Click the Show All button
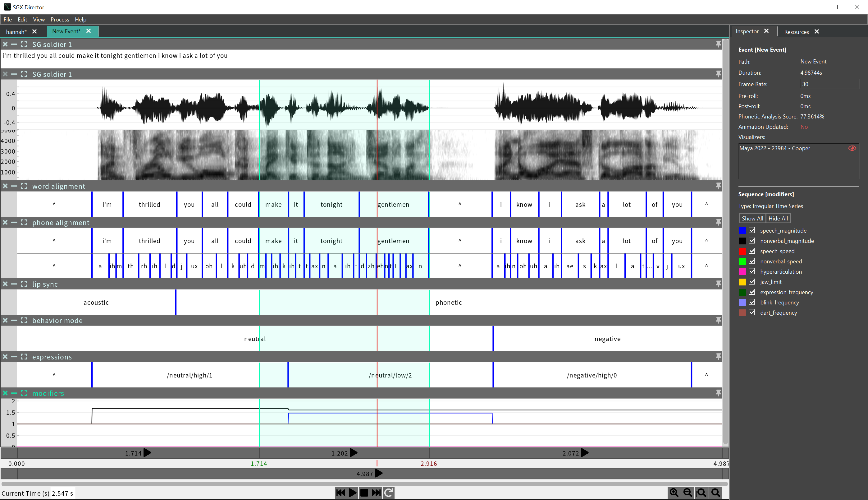This screenshot has height=500, width=868. (x=752, y=218)
